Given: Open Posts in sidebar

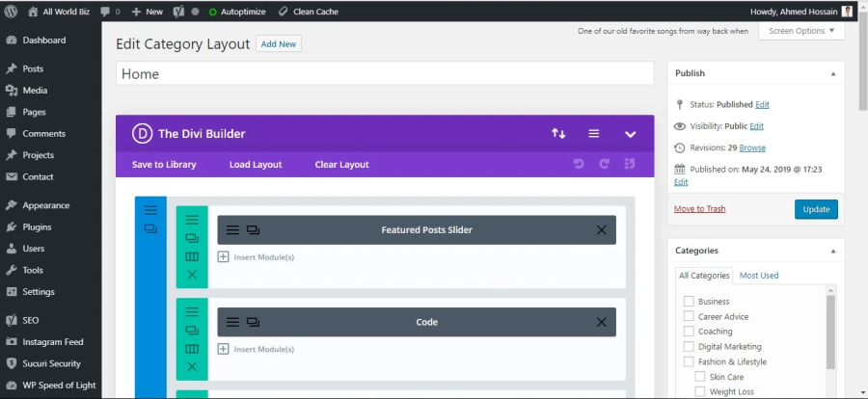Looking at the screenshot, I should point(33,68).
